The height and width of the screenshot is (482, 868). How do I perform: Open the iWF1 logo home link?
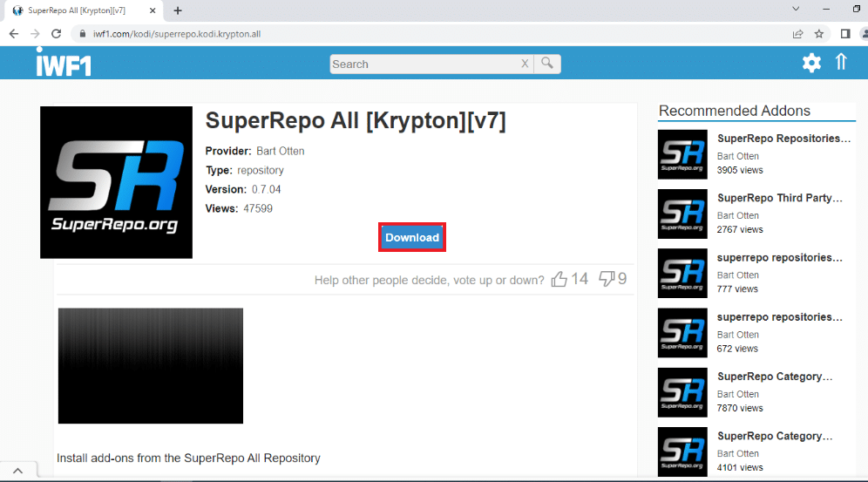[64, 63]
